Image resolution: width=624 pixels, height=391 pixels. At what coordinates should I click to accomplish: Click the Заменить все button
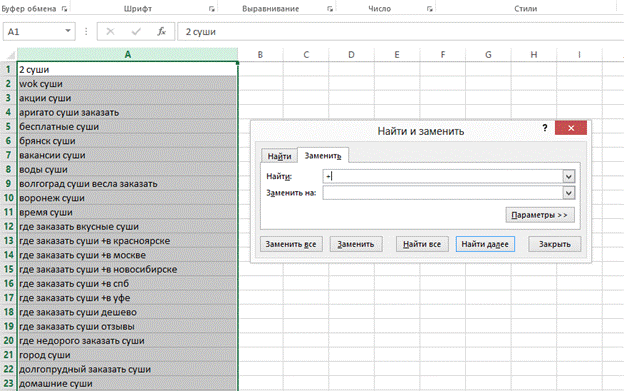click(291, 244)
